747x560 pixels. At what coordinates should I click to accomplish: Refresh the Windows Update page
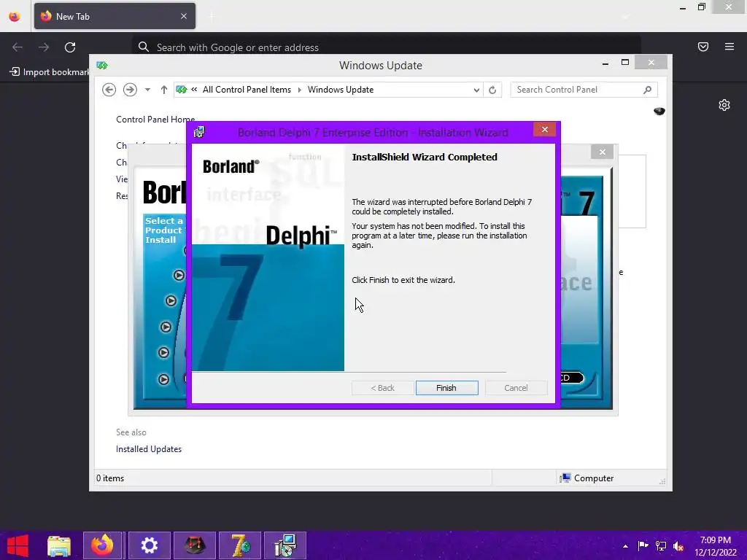coord(492,90)
